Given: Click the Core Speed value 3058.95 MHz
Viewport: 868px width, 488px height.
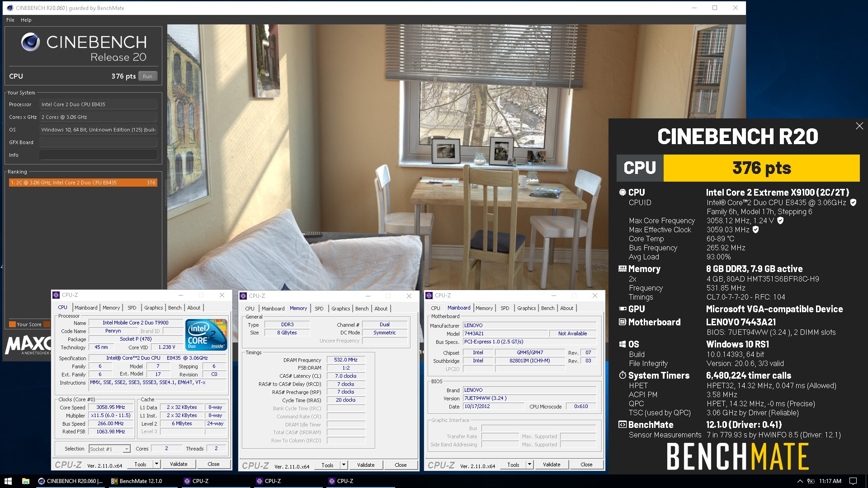Looking at the screenshot, I should (111, 407).
